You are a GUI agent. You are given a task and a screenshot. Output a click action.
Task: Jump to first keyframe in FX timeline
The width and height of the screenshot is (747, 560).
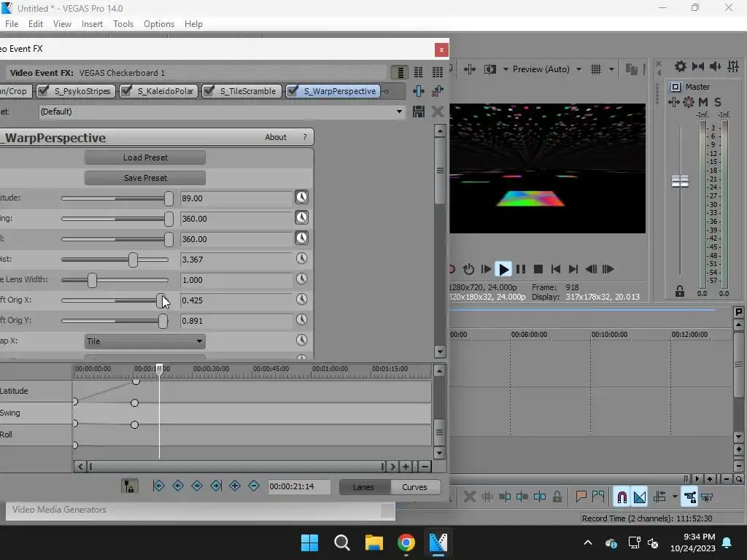coord(158,486)
